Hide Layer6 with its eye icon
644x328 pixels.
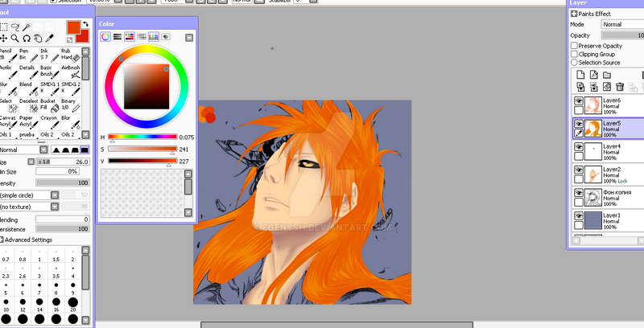click(x=579, y=100)
